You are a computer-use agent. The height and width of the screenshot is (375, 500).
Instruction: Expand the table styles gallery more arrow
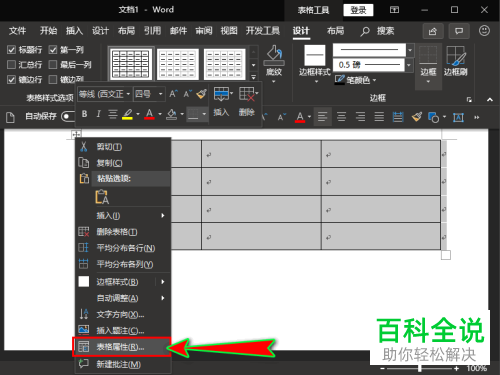tap(254, 77)
